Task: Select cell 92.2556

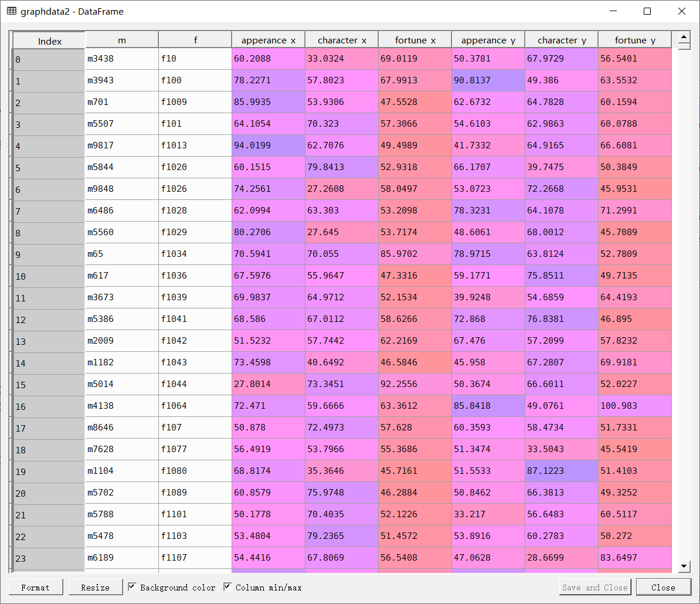Action: point(414,384)
